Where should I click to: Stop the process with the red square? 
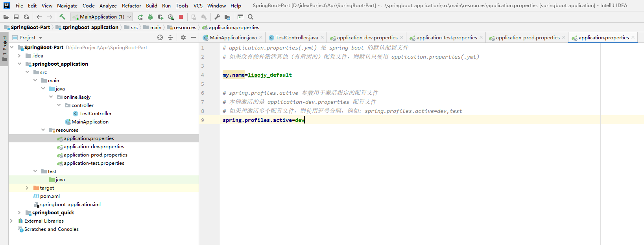pyautogui.click(x=181, y=17)
